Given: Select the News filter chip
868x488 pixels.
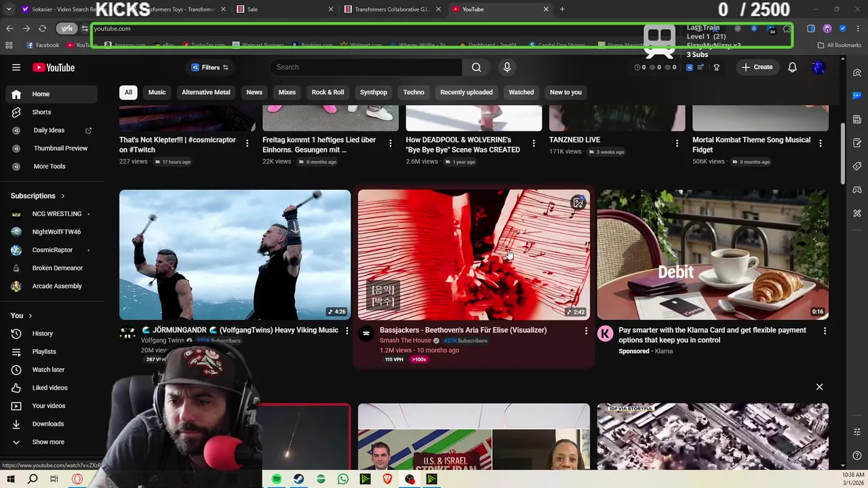Looking at the screenshot, I should pos(254,92).
